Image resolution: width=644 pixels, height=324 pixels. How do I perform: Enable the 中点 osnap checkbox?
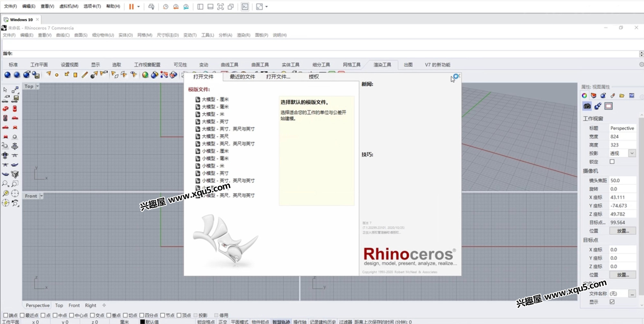[55, 315]
